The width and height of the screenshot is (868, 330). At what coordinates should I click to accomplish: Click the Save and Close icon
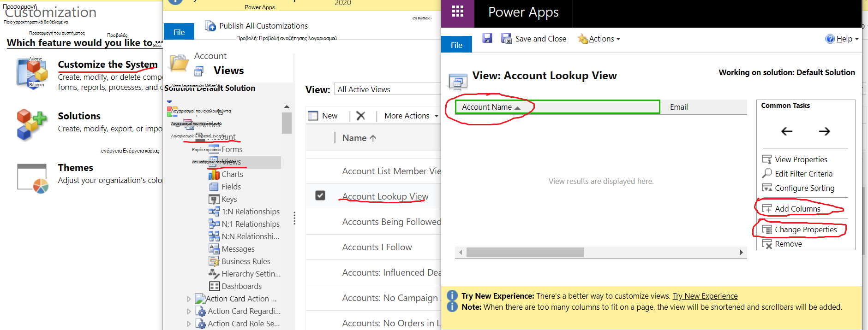[x=506, y=39]
